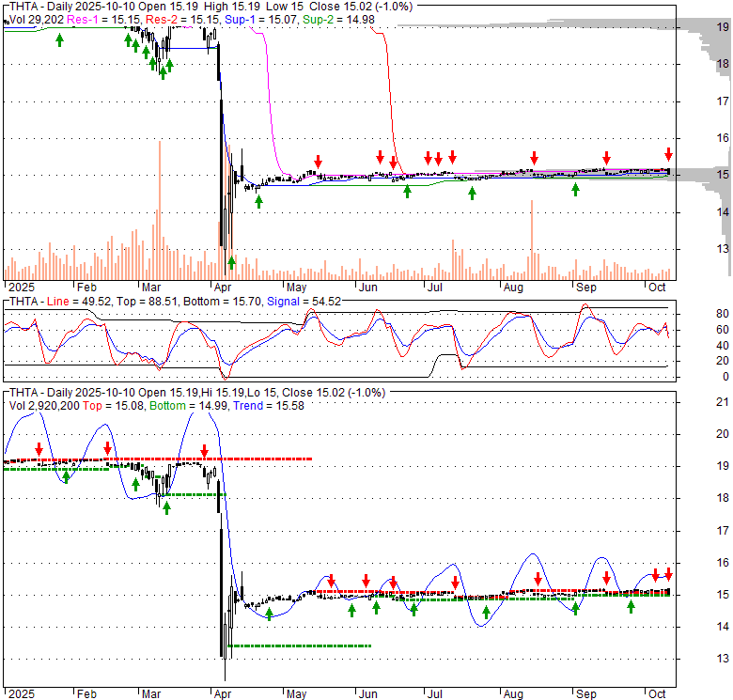Click green arrow below April low in top chart
Screen dimensions: 733x700
230,262
